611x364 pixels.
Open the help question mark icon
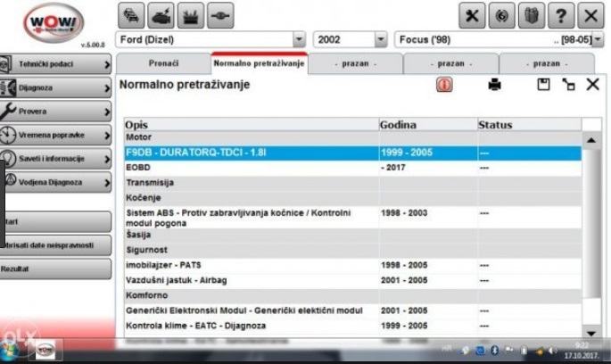tap(561, 15)
